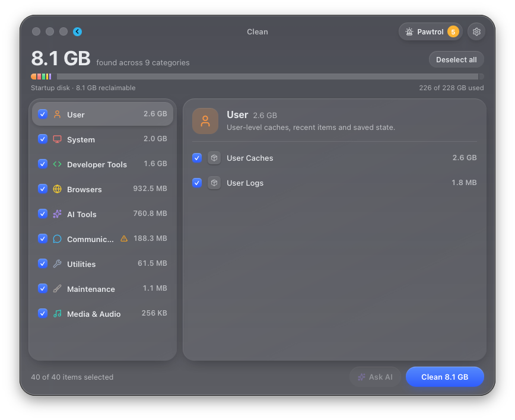Uncheck the AI Tools checkbox
Screen dimensions: 515x420
tap(43, 214)
